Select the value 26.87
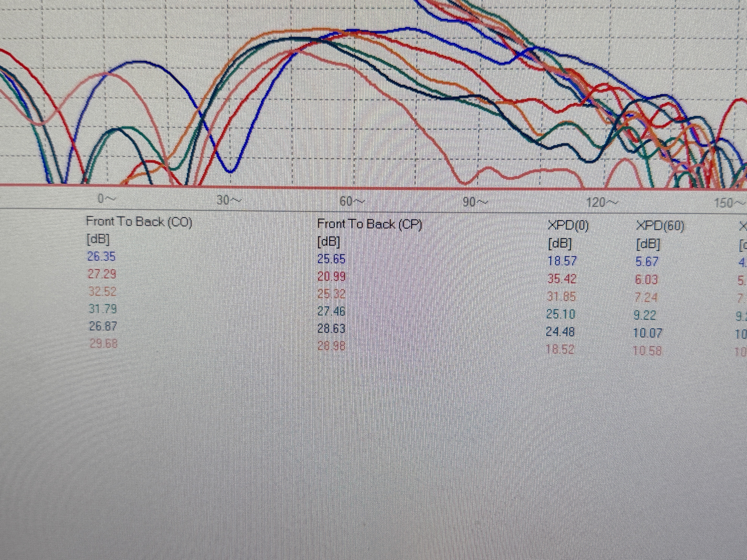The height and width of the screenshot is (560, 747). coord(103,327)
